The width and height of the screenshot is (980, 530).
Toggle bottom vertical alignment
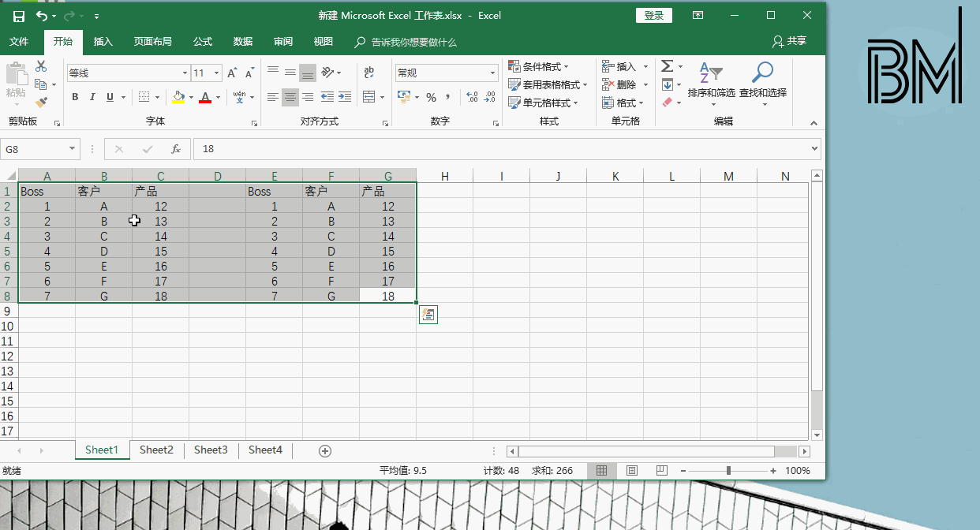pos(308,73)
